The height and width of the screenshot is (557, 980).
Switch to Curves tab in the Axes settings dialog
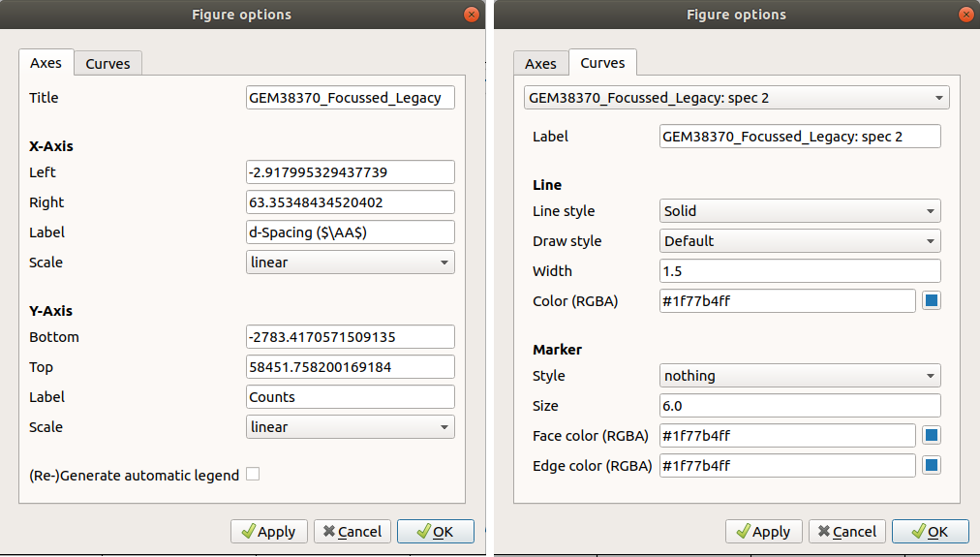(107, 64)
